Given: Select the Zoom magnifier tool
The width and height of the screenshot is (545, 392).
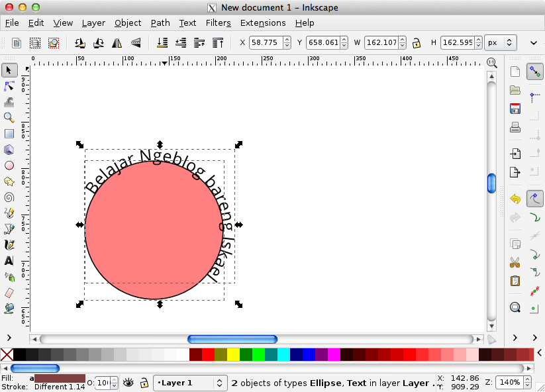Looking at the screenshot, I should click(x=9, y=118).
